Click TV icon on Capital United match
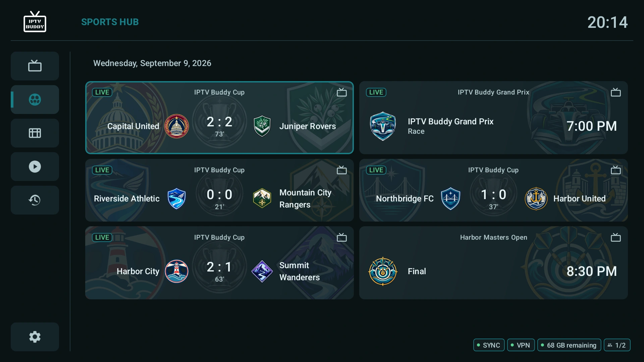This screenshot has width=644, height=362. (x=342, y=92)
